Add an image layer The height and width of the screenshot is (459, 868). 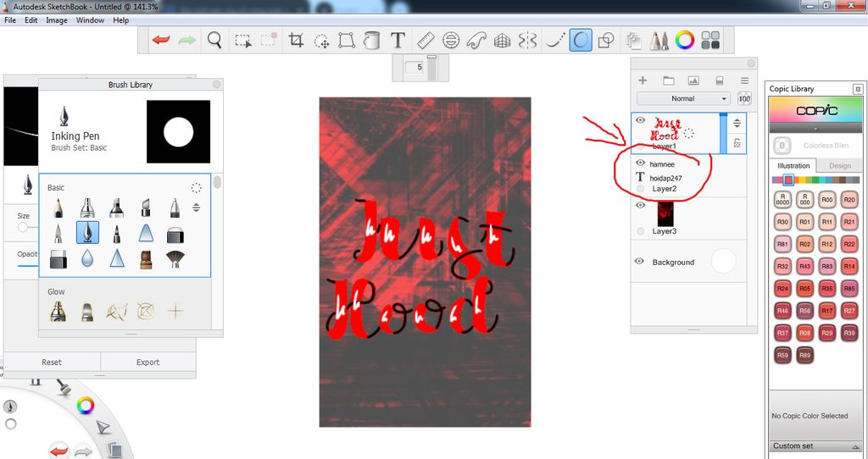pos(693,80)
